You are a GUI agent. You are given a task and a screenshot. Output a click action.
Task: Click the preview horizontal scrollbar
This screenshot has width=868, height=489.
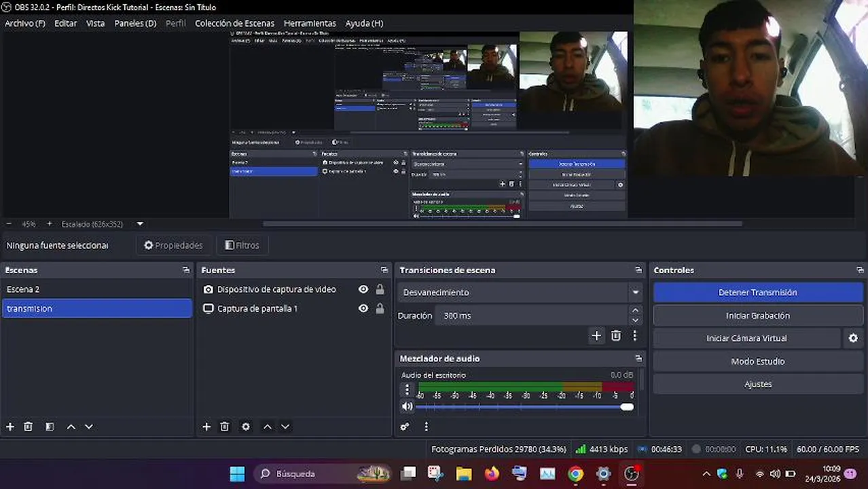[x=503, y=223]
